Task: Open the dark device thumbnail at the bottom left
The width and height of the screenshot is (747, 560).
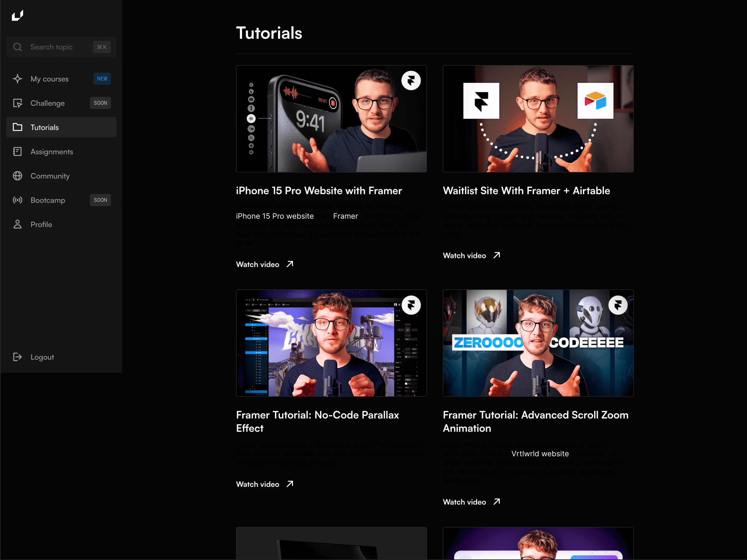Action: (331, 544)
